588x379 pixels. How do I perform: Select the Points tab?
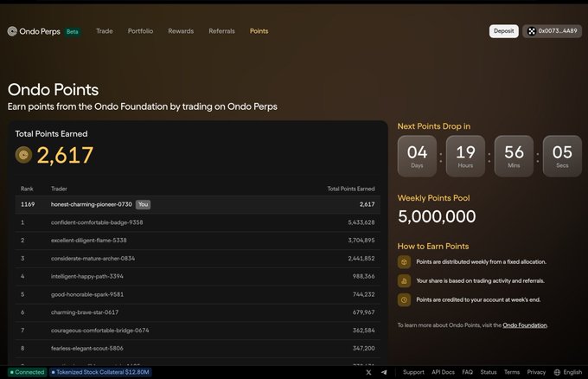click(259, 31)
